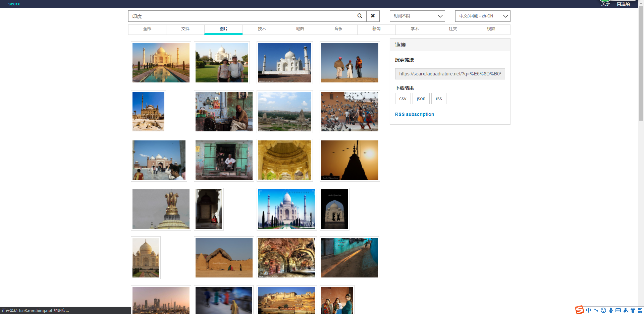Image resolution: width=644 pixels, height=314 pixels.
Task: Click the scrollbar up arrow
Action: (x=641, y=3)
